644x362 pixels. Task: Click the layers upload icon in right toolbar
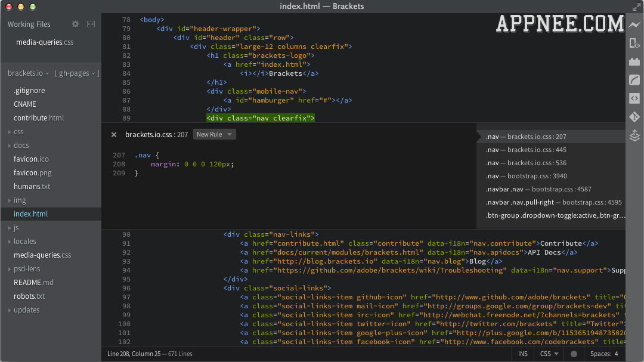634,135
